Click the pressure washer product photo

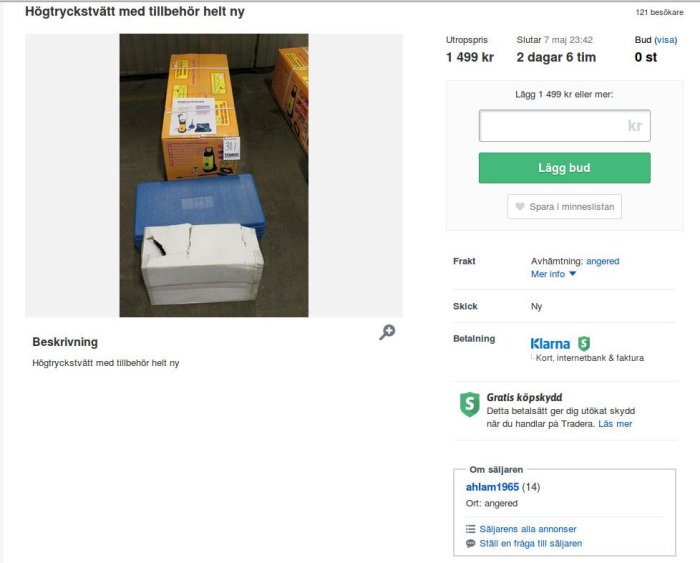pos(214,175)
